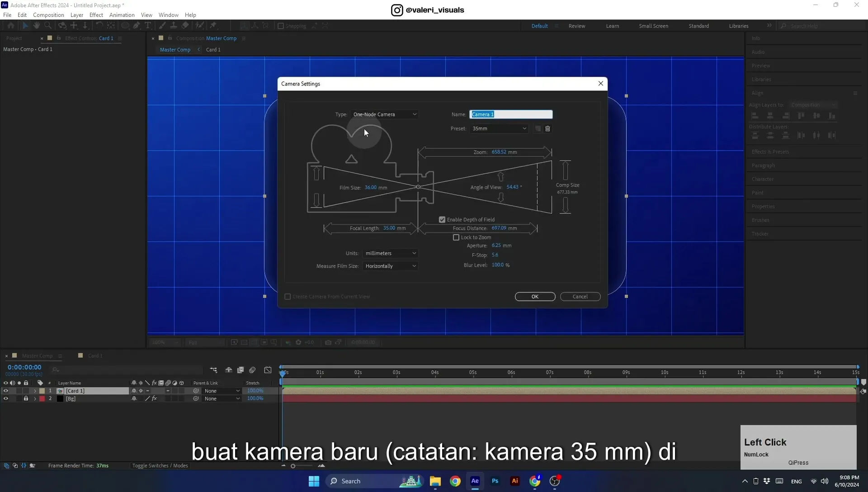Select the Pen tool
Screen dimensions: 868x492
click(x=137, y=26)
